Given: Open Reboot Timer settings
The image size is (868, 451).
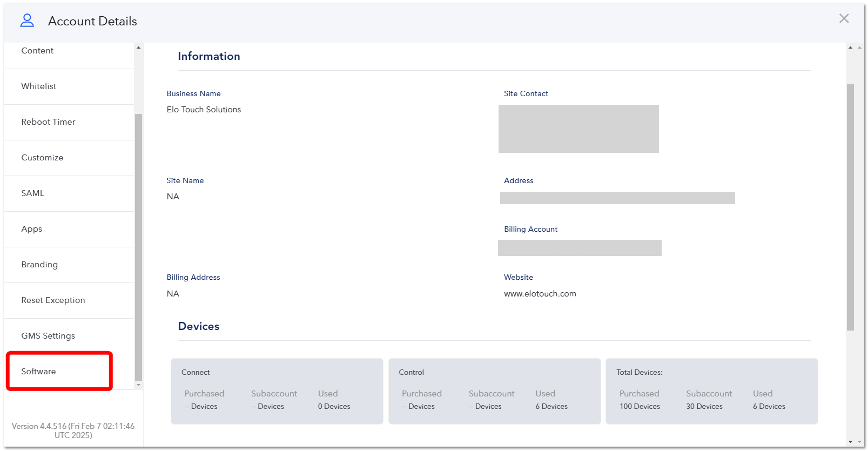Looking at the screenshot, I should click(x=69, y=122).
